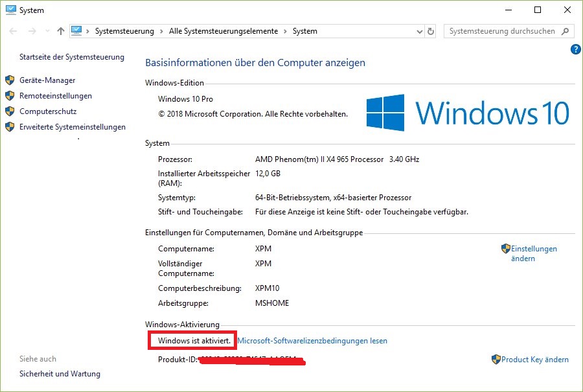Click the Microsoft Corporation copyright line

point(253,114)
